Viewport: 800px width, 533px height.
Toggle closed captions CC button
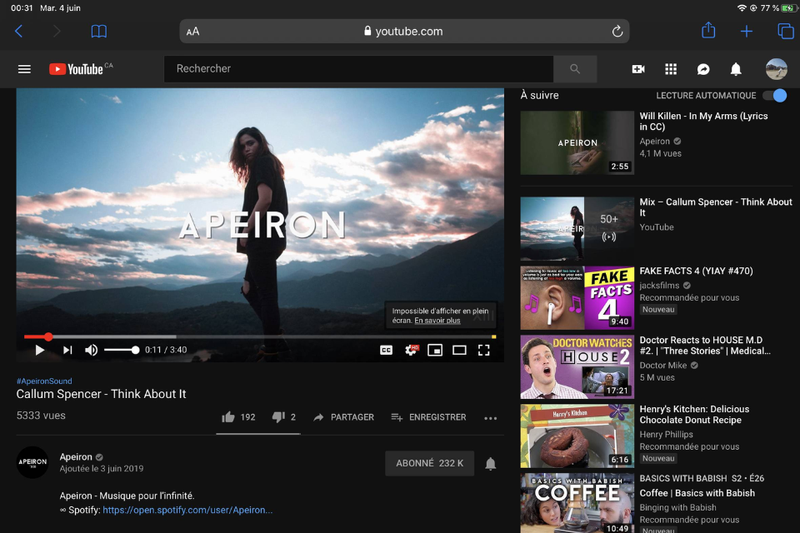click(386, 350)
